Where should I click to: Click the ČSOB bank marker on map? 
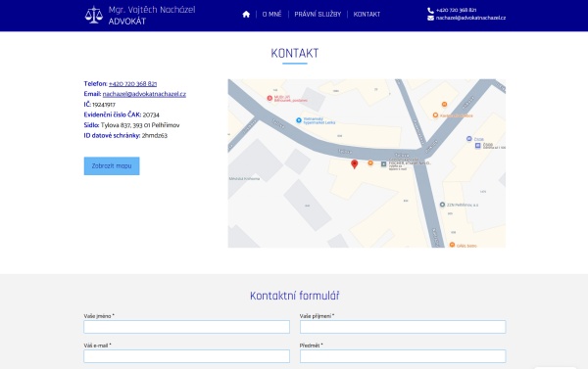[x=468, y=139]
